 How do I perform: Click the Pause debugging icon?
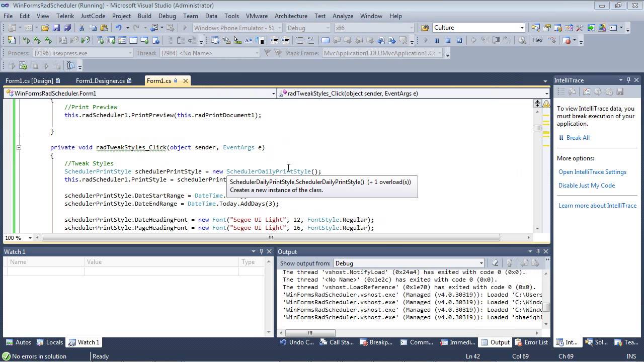coord(437,40)
